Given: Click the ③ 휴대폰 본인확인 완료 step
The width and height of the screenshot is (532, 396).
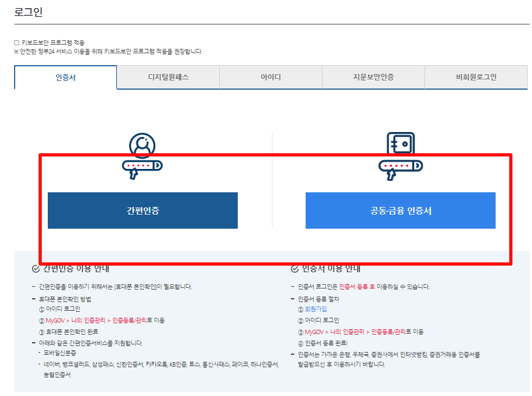Looking at the screenshot, I should pos(68,332).
